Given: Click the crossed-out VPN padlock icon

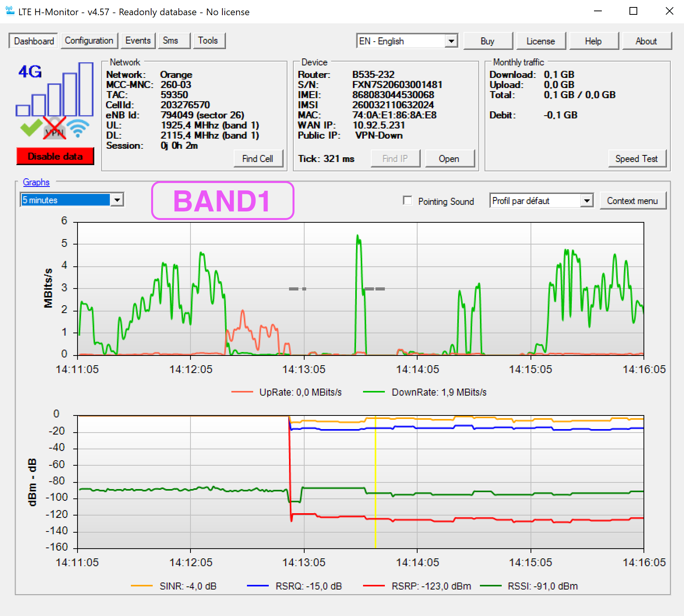Looking at the screenshot, I should click(x=55, y=128).
